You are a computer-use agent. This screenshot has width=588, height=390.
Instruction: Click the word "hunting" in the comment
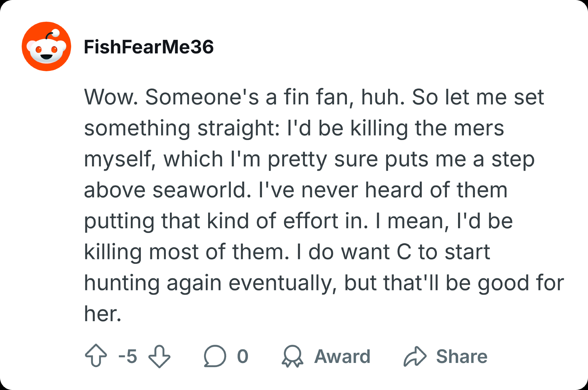[x=122, y=283]
